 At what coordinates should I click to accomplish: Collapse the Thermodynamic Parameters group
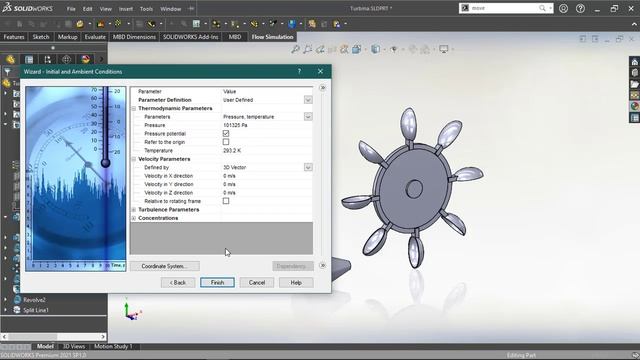click(x=134, y=109)
